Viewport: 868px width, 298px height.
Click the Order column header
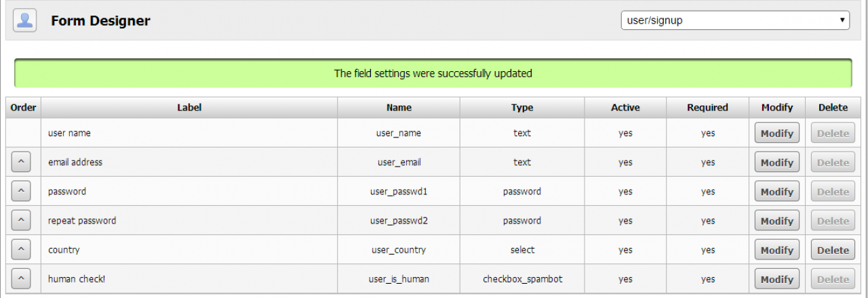(24, 107)
